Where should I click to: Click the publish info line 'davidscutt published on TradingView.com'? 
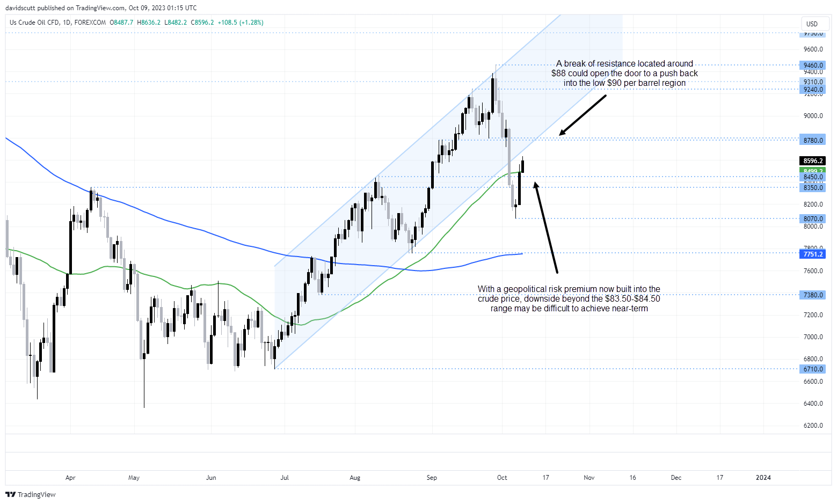point(63,8)
